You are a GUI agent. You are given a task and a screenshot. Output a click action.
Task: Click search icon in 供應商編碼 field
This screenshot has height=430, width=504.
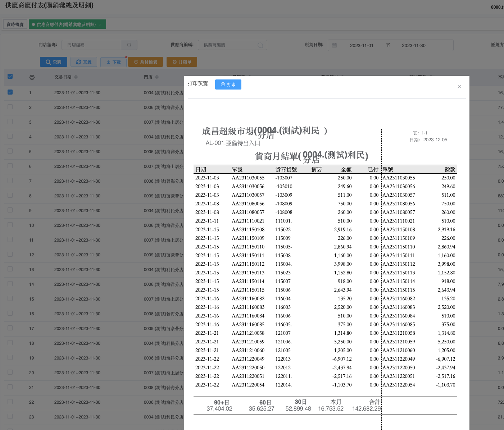(x=260, y=45)
